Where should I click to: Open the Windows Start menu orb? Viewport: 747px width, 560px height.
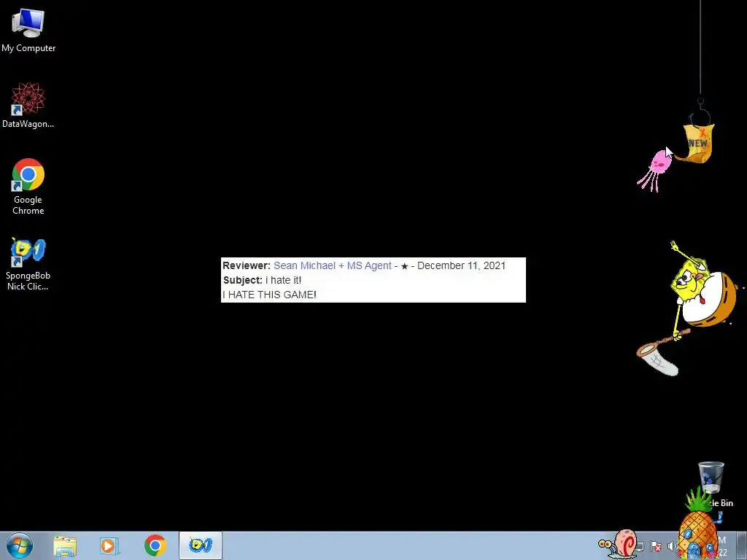point(19,545)
